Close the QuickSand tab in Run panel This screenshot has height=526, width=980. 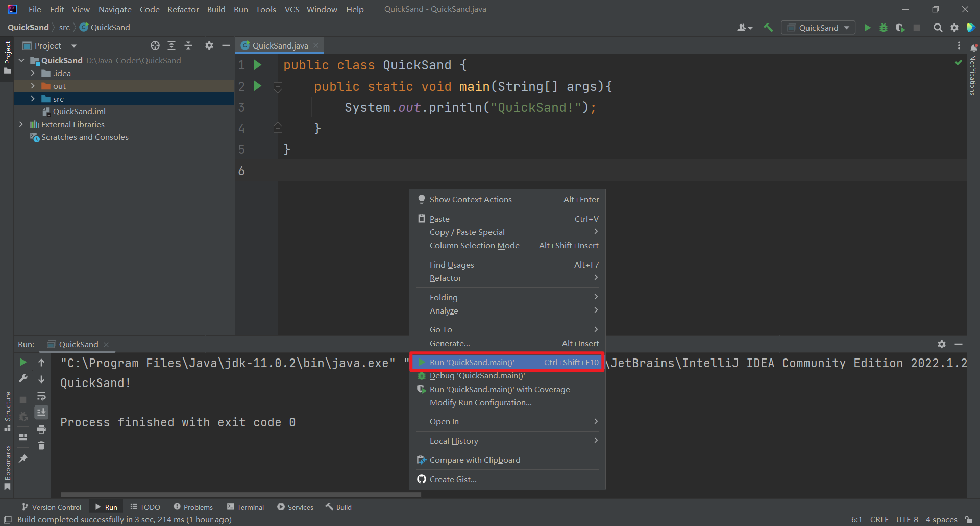tap(106, 344)
